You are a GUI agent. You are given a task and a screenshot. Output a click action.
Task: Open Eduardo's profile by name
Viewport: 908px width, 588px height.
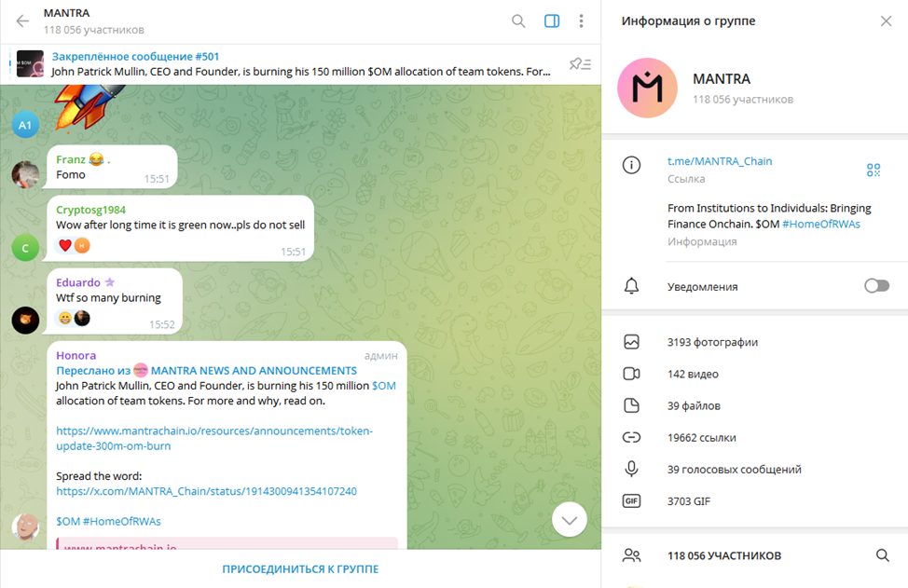[78, 282]
